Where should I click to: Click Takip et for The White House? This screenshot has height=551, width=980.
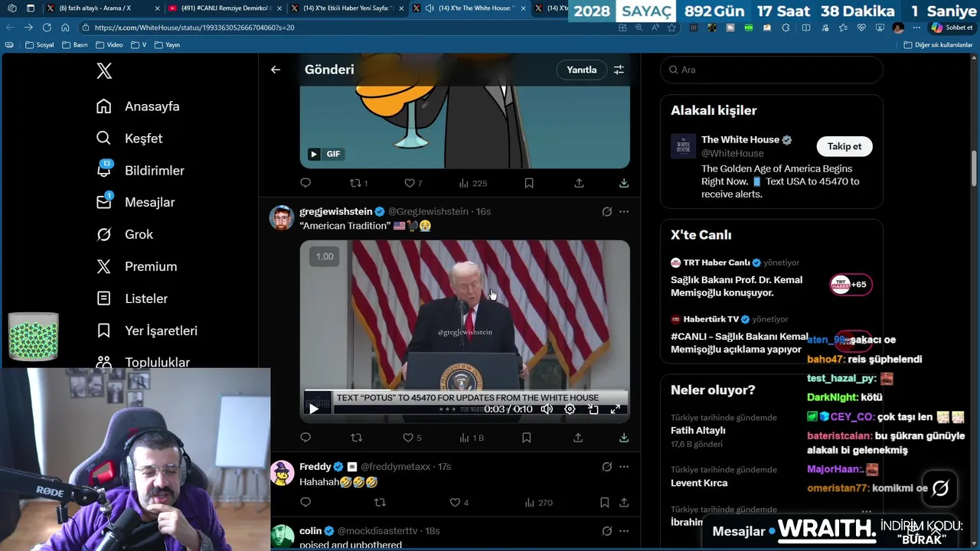(x=844, y=146)
